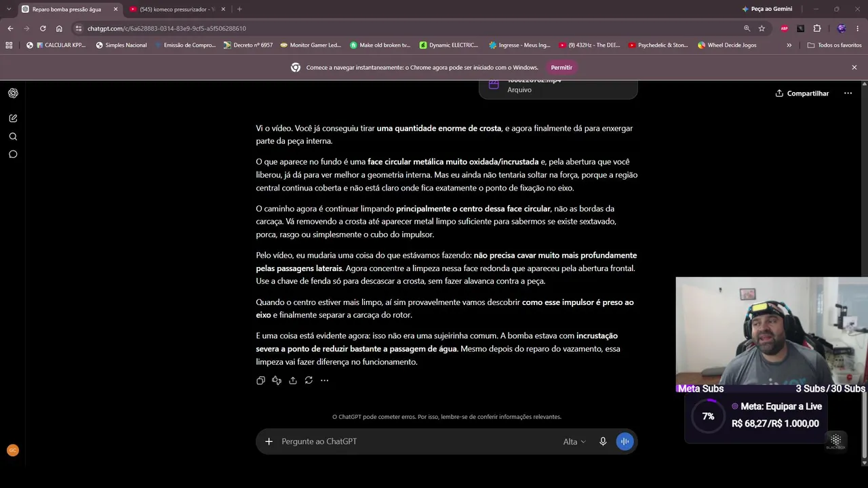Open the dark extension icon beside ABP
The height and width of the screenshot is (488, 868).
[x=801, y=28]
